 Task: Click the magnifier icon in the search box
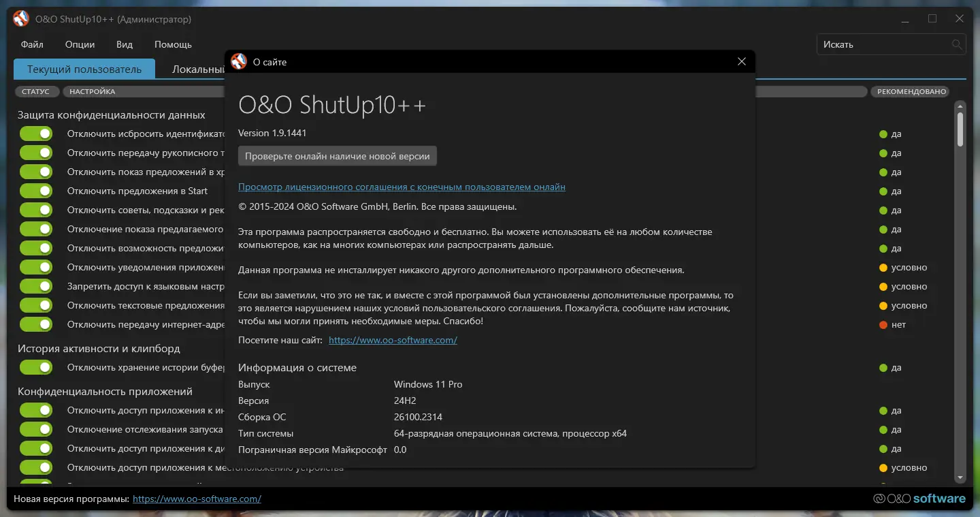click(957, 45)
